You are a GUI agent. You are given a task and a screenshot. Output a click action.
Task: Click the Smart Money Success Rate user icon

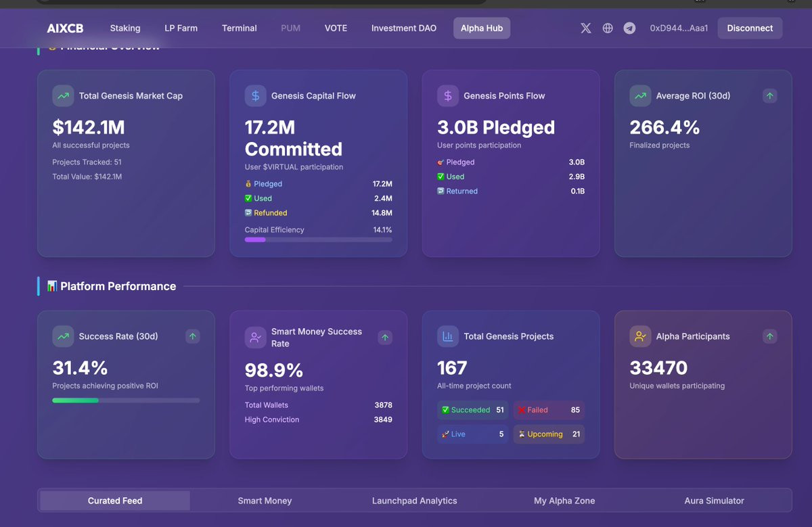tap(255, 337)
